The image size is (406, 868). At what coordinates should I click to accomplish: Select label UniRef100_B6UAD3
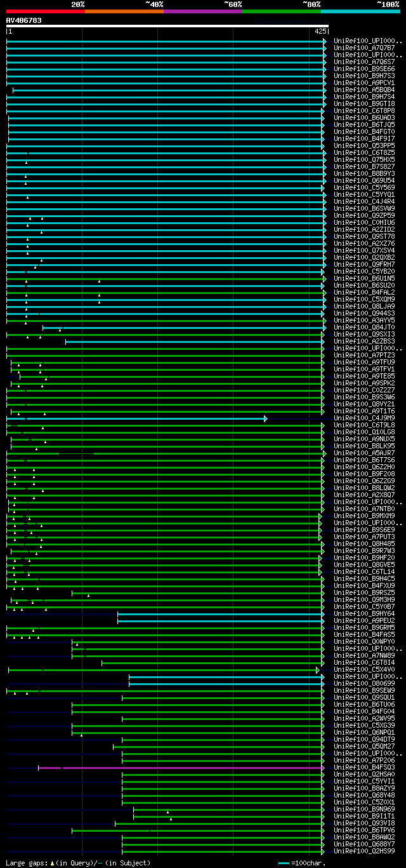364,118
